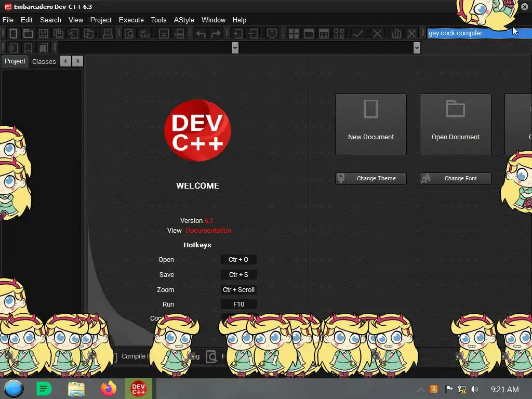Expand the first class browser dropdown arrow
Image resolution: width=532 pixels, height=399 pixels.
235,48
